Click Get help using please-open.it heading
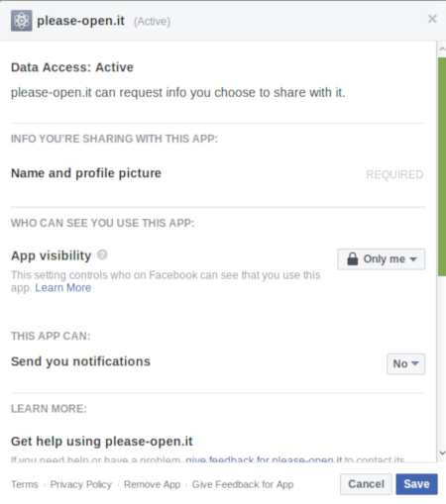446x504 pixels. pos(102,442)
